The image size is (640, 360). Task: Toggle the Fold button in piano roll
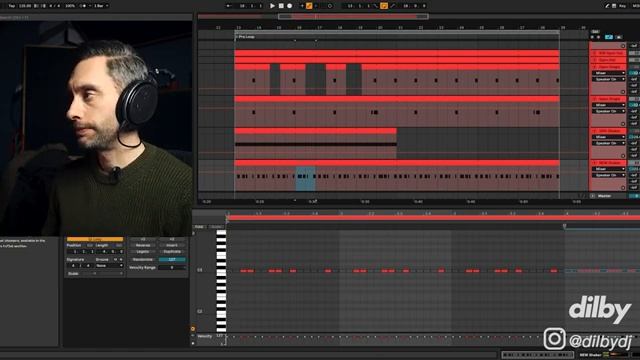pos(199,227)
